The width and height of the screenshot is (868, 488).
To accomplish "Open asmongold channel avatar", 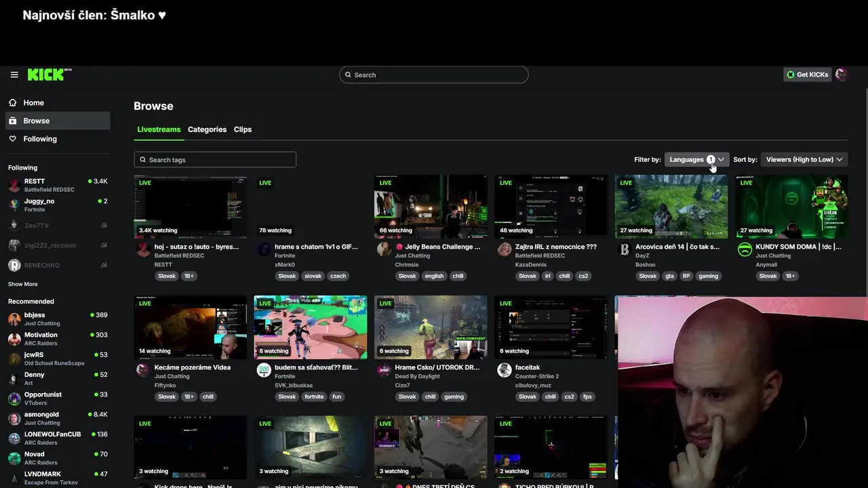I will pyautogui.click(x=14, y=418).
